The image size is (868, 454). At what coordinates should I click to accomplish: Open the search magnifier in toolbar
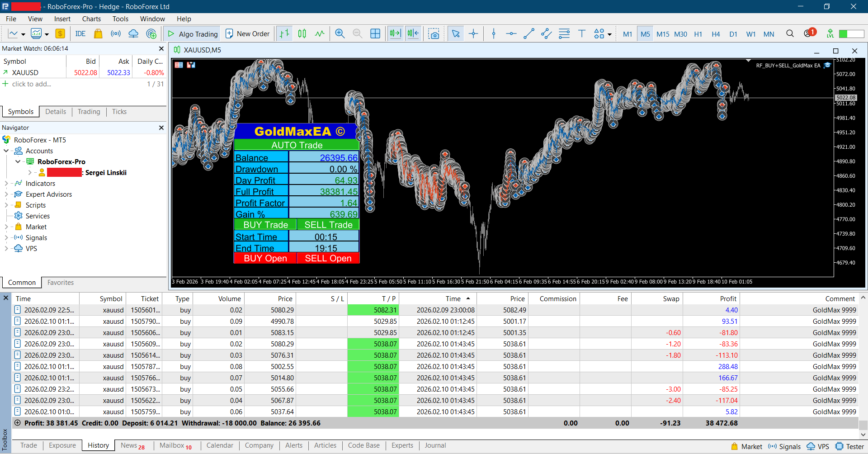[790, 34]
